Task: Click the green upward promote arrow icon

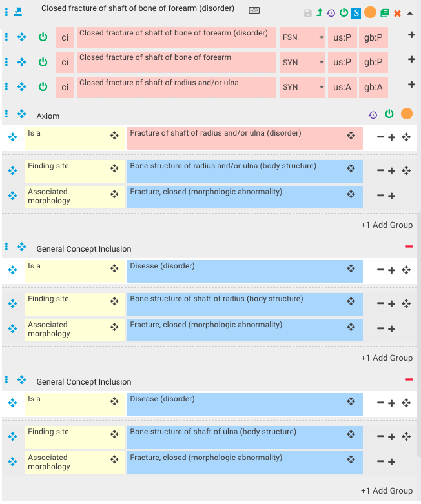Action: 320,12
